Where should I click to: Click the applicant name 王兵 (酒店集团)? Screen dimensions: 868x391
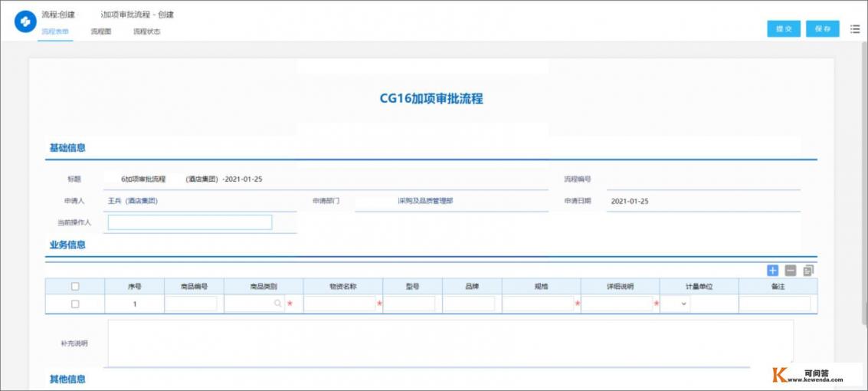[133, 201]
